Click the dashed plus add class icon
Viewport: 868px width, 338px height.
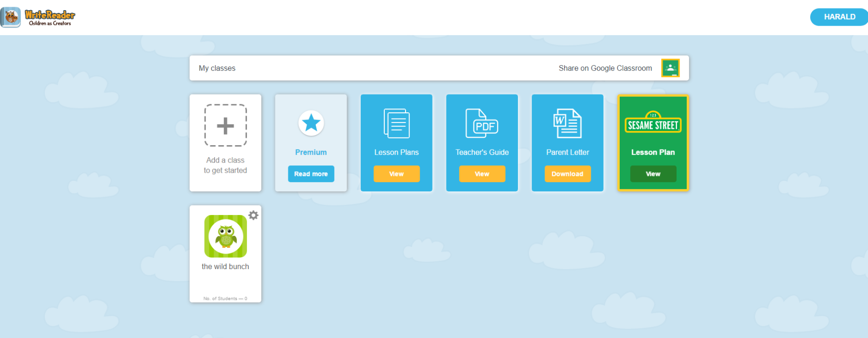click(225, 125)
